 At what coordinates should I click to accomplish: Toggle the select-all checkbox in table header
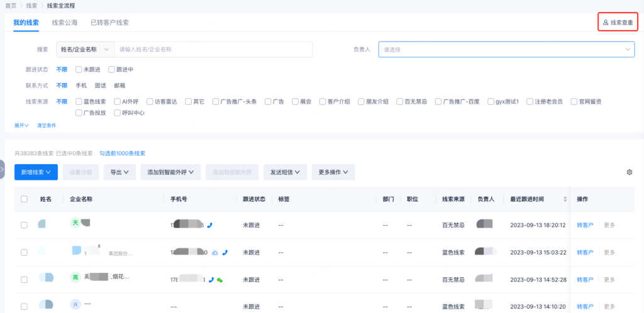pos(24,199)
